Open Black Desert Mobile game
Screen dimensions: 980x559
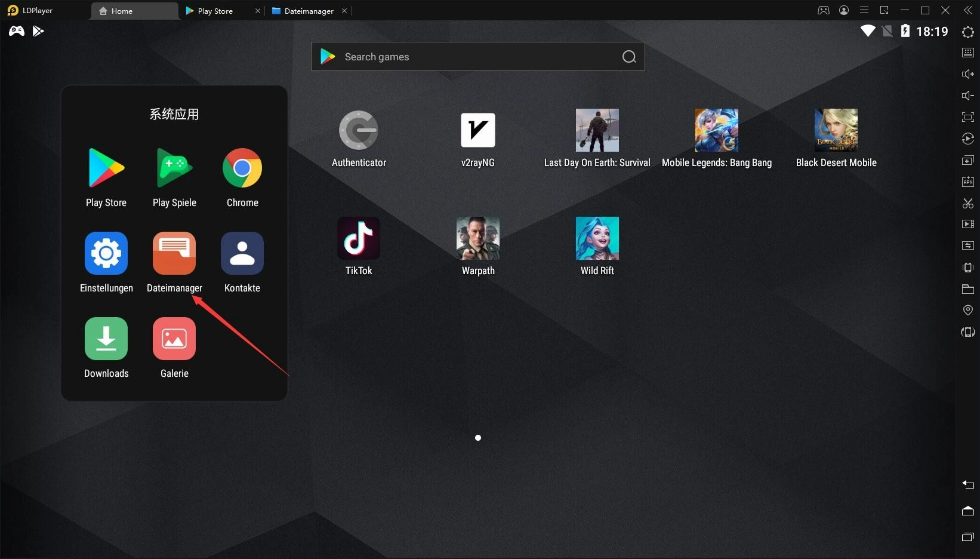coord(836,130)
